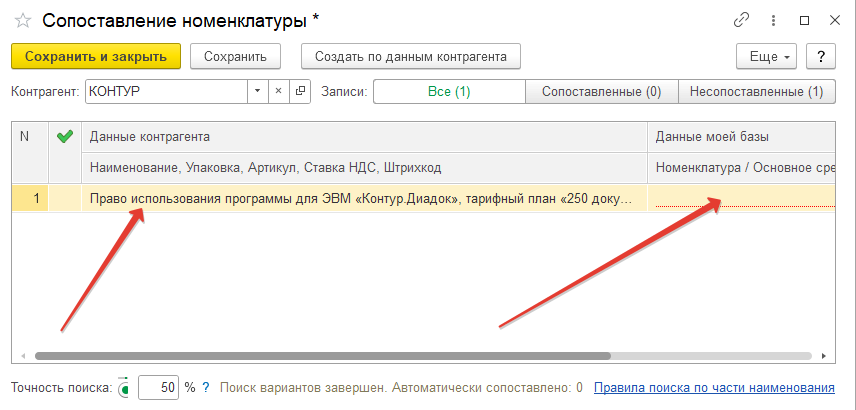Click Наименование, Упаковка, Артикул subheader
The height and width of the screenshot is (410, 856).
click(365, 168)
